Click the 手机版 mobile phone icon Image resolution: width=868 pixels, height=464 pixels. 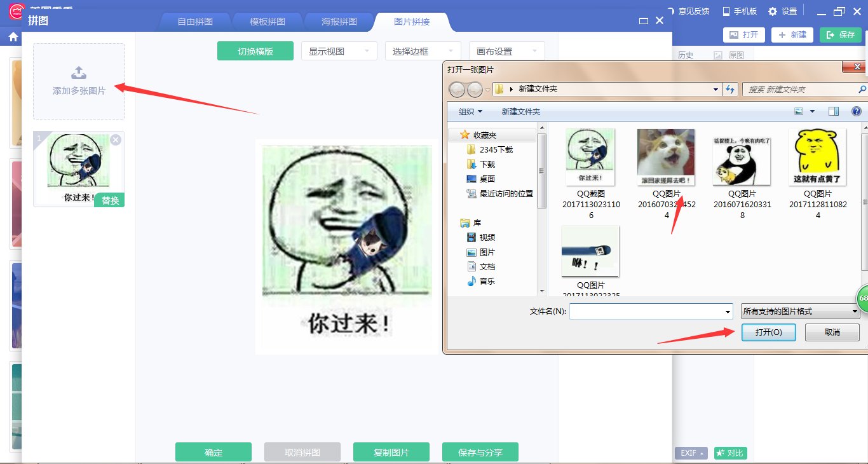725,10
